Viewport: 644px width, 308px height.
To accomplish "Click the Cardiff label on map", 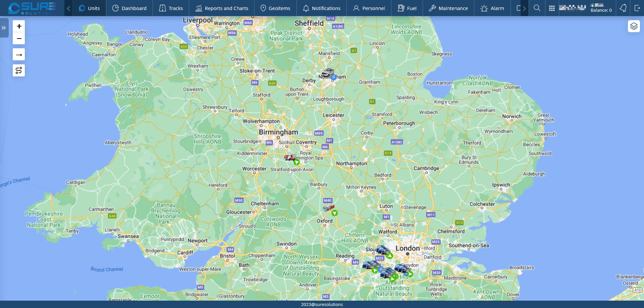I will (185, 252).
